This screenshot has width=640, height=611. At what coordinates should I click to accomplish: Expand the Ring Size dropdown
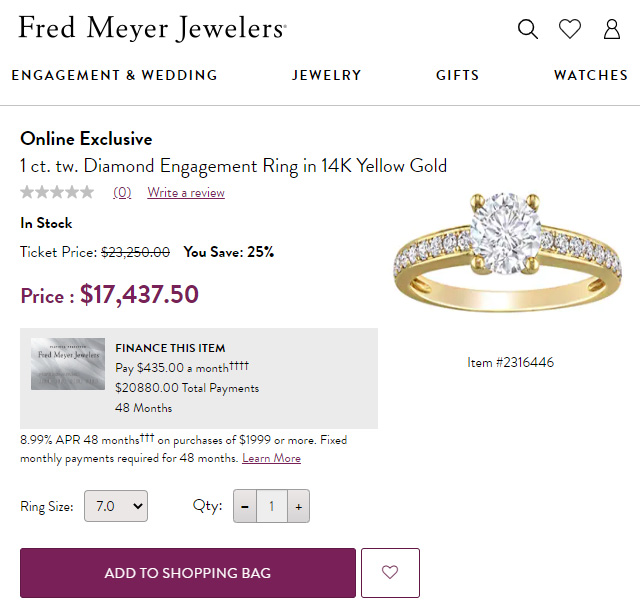pos(115,506)
